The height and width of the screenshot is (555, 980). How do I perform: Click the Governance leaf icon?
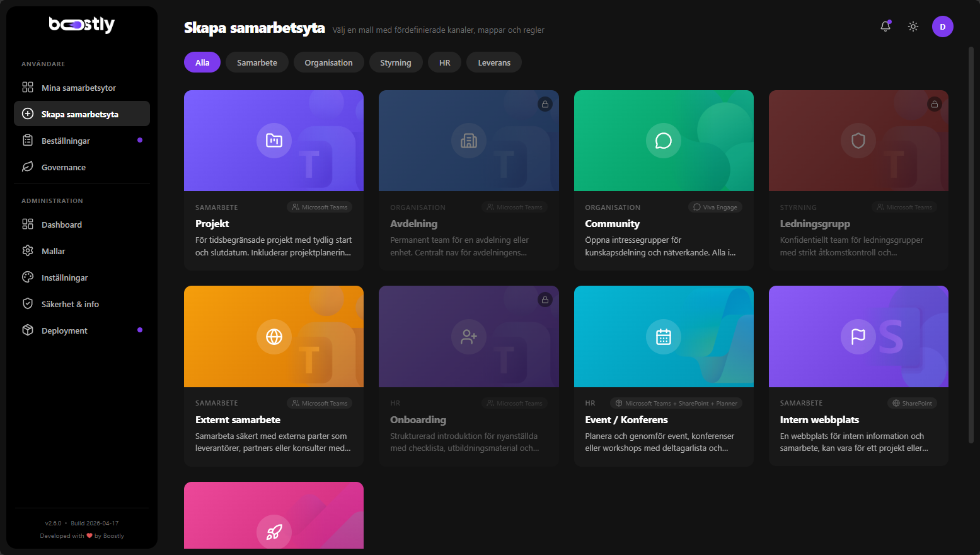point(28,166)
